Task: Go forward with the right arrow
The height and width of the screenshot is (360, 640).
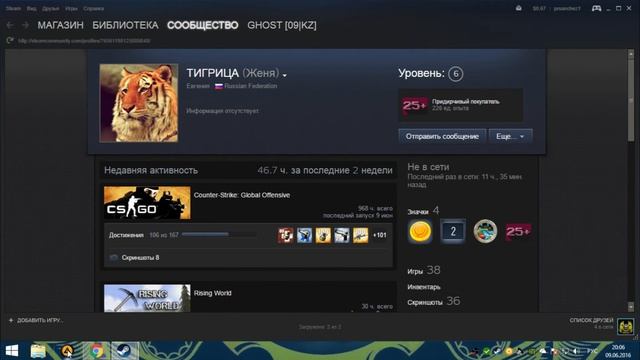Action: click(x=25, y=25)
